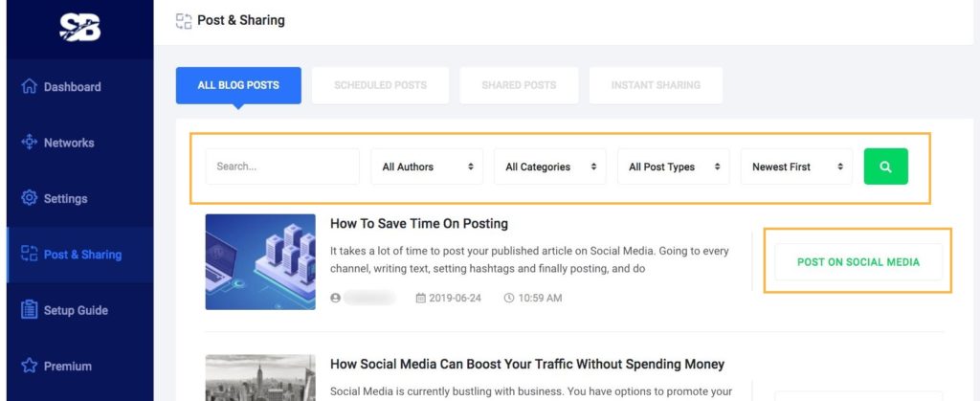Expand the All Categories dropdown

click(x=550, y=167)
